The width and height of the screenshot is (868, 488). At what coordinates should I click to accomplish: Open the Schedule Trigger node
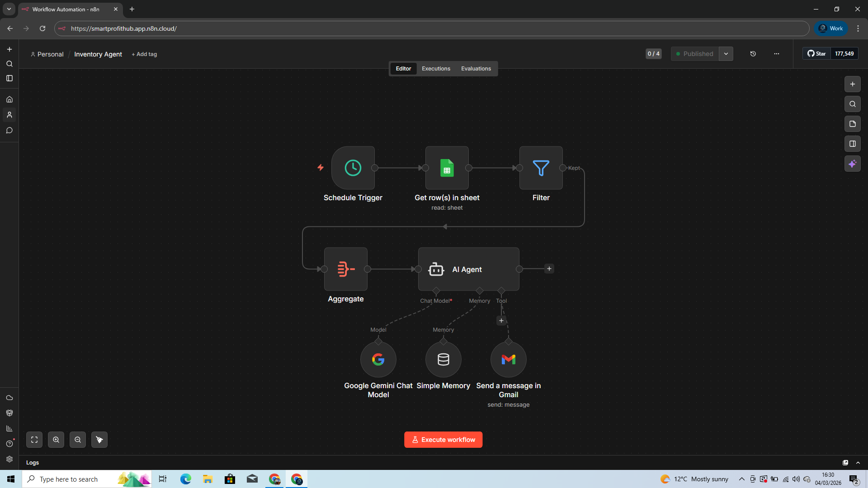point(353,168)
